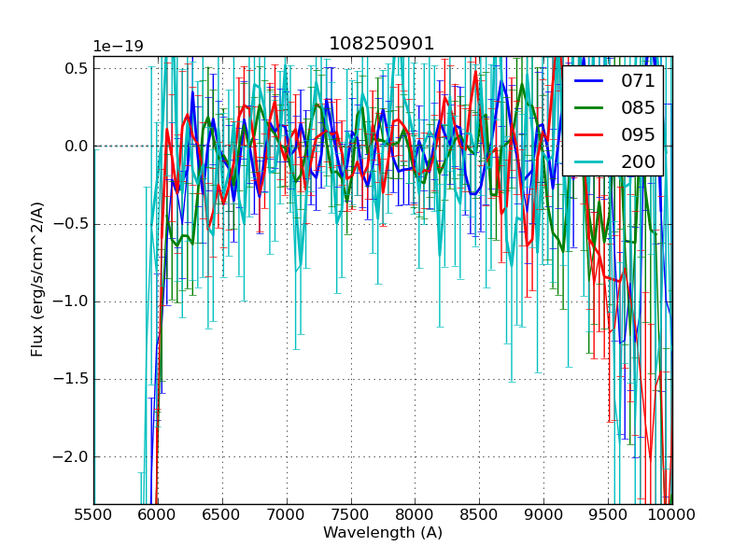Click the Flux (erg/s/cm^2/A) axis label

point(37,279)
